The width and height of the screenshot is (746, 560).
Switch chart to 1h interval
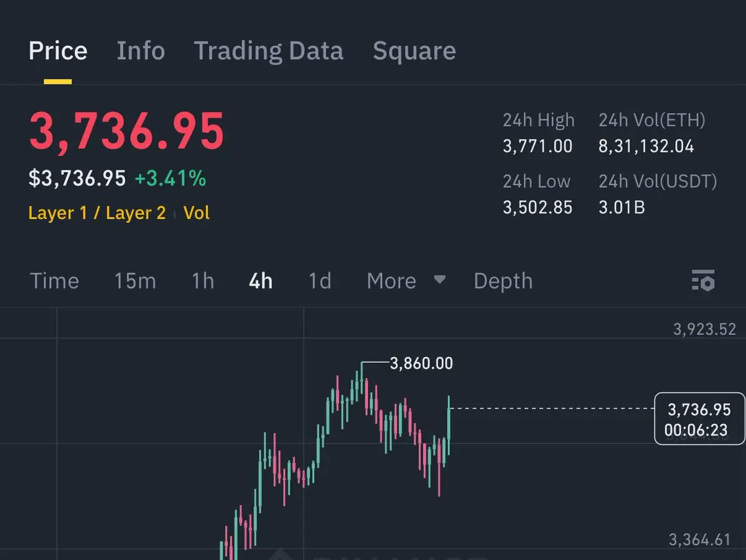point(203,281)
